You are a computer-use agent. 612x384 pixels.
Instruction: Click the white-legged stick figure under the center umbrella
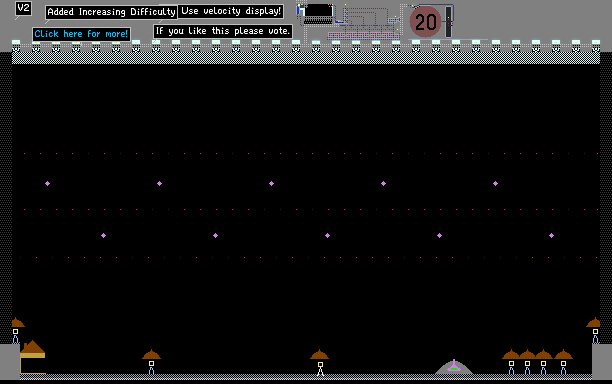tap(320, 369)
